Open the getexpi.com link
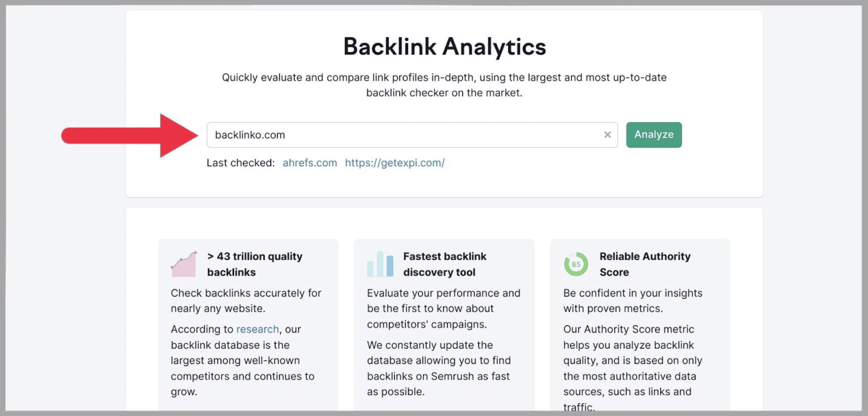 tap(394, 162)
